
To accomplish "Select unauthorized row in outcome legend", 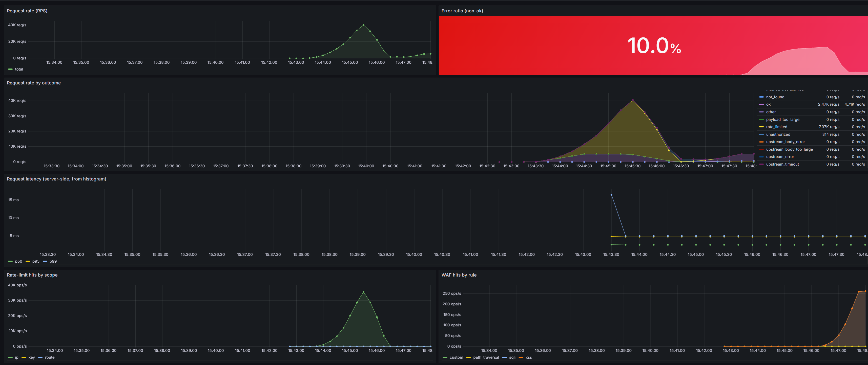I will (x=812, y=134).
